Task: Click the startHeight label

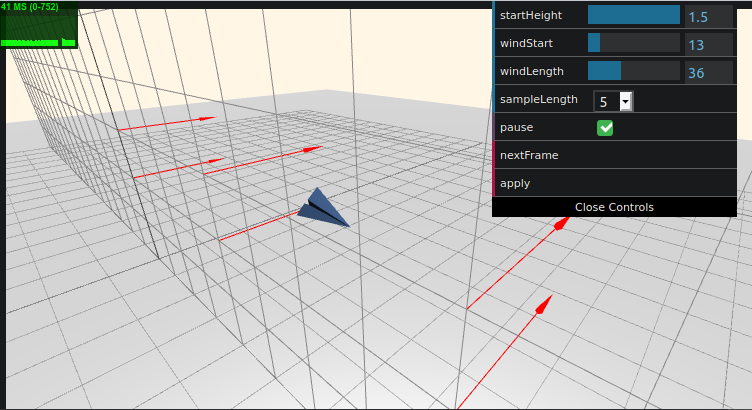Action: tap(530, 15)
